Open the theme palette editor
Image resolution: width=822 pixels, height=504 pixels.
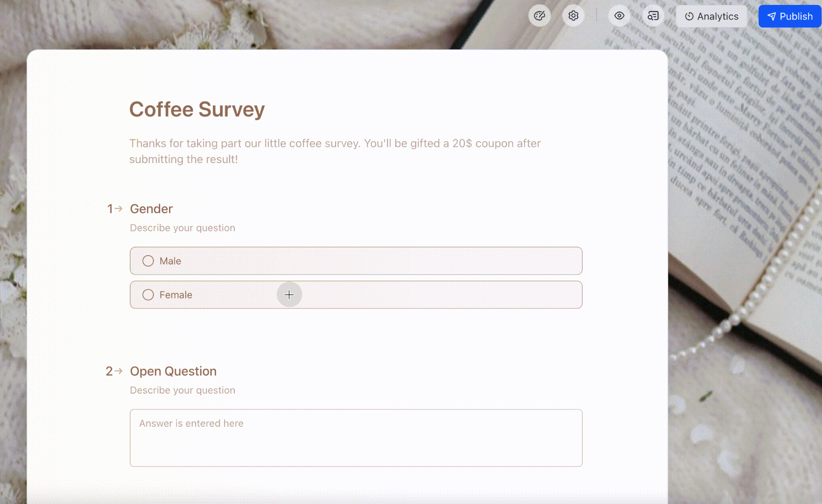coord(539,16)
